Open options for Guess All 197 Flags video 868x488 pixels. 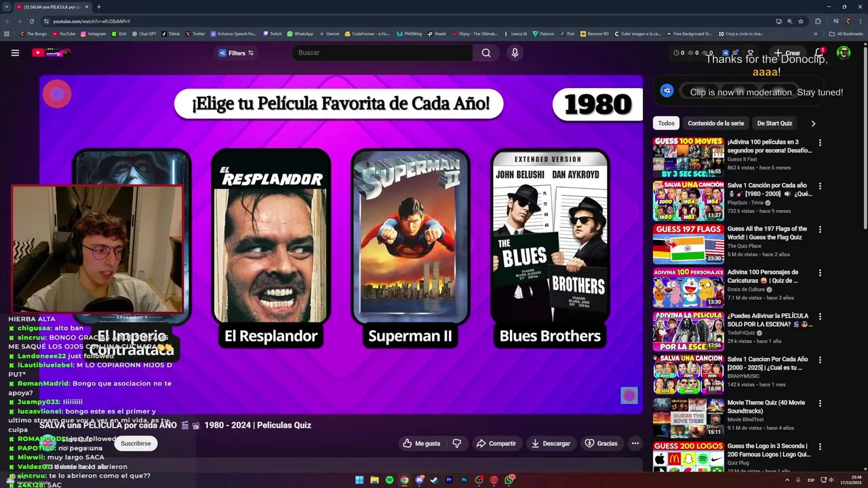[820, 230]
